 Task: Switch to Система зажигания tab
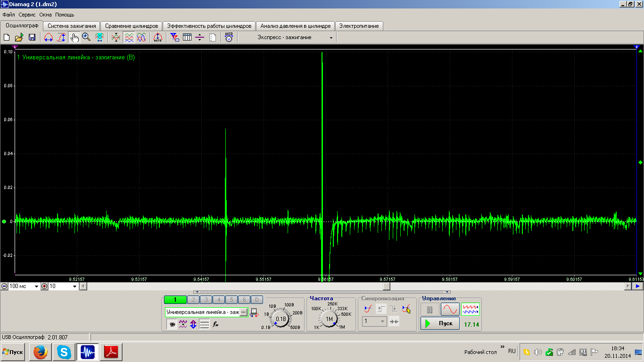click(x=72, y=26)
